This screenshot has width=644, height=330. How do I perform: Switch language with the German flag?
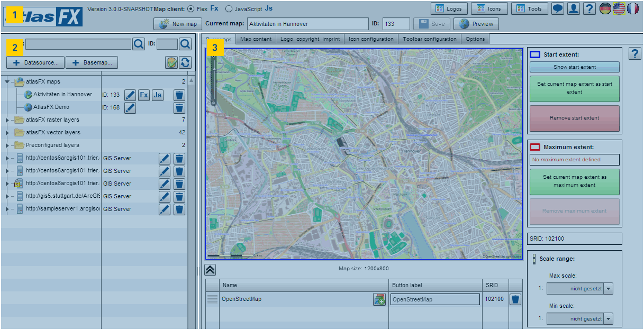pyautogui.click(x=605, y=8)
